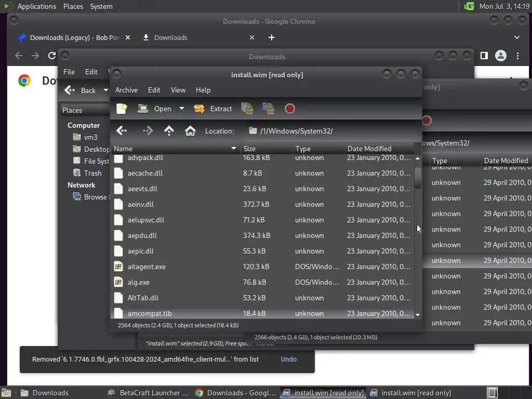Expand the Back history dropdown arrow

(106, 90)
